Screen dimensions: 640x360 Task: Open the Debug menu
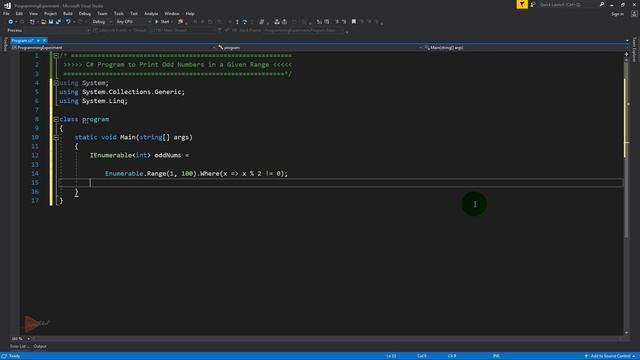(84, 13)
